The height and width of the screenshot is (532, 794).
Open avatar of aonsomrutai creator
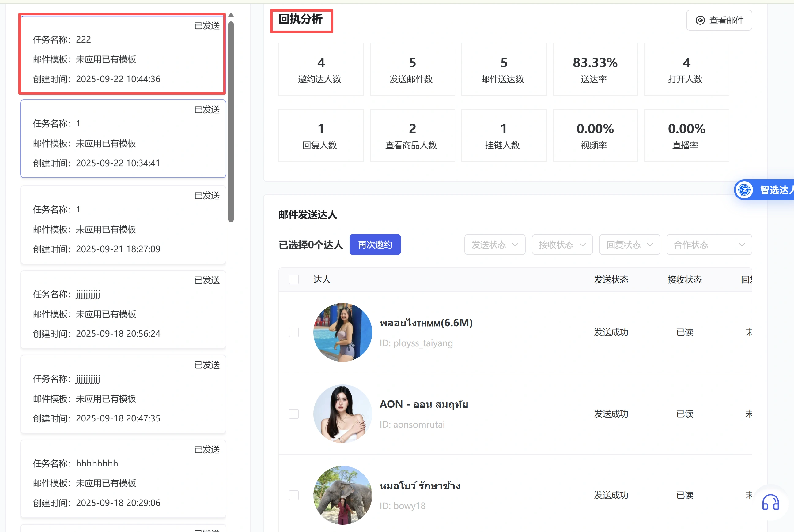[x=342, y=414]
